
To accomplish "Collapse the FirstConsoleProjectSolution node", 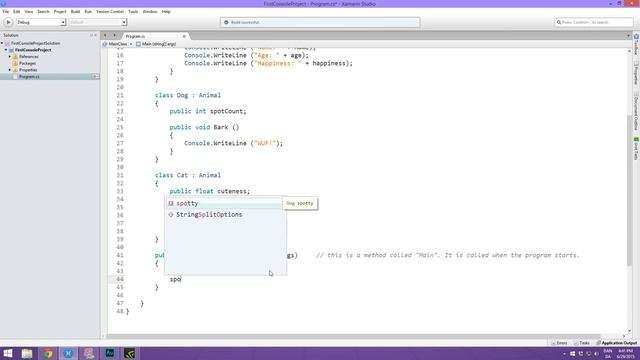I will (x=2, y=43).
